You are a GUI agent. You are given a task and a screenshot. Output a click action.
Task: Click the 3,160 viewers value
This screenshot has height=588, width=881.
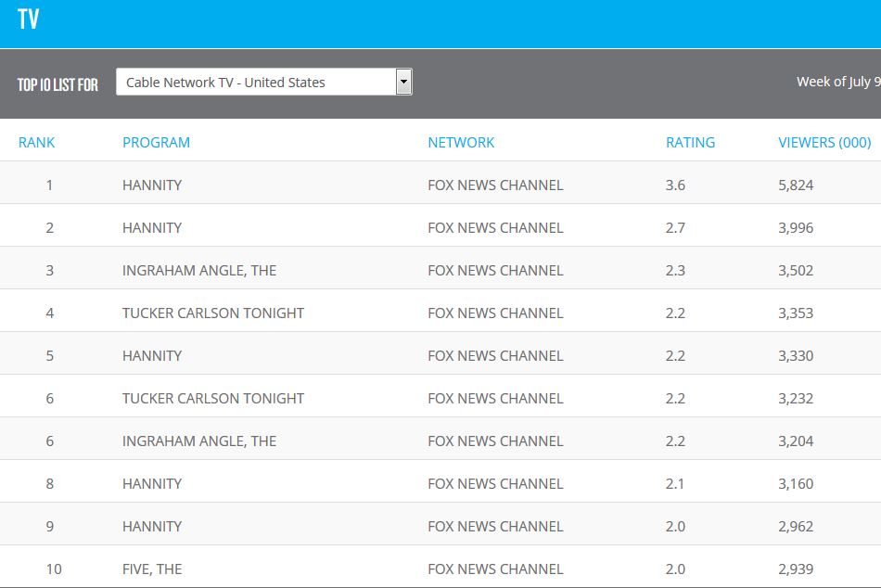pos(796,484)
